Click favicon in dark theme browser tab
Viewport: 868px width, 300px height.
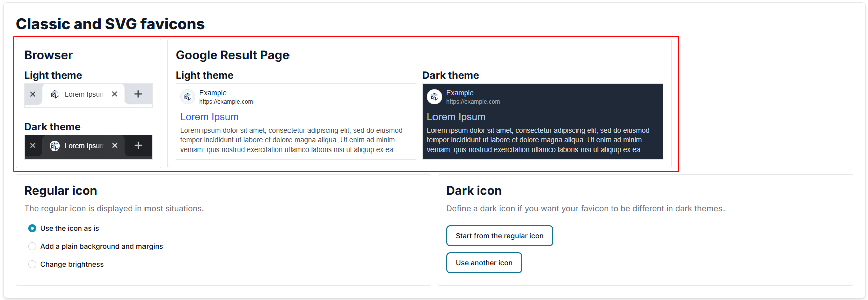tap(55, 146)
